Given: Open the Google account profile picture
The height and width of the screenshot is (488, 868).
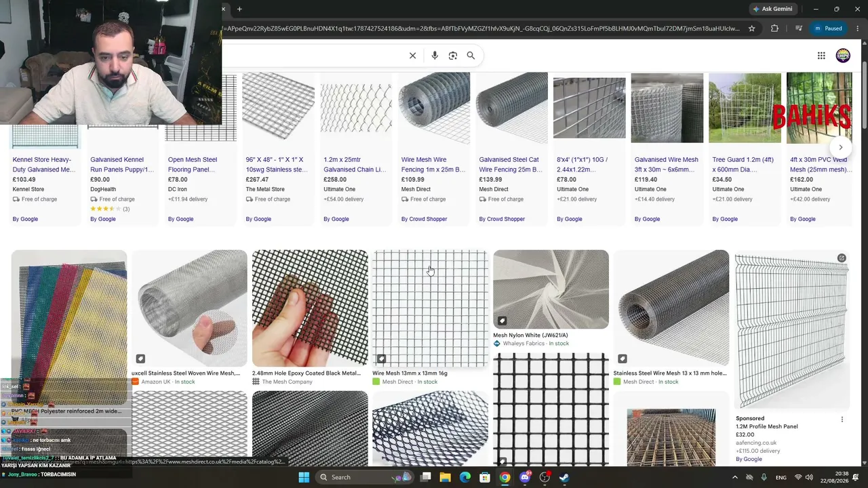Looking at the screenshot, I should tap(843, 56).
